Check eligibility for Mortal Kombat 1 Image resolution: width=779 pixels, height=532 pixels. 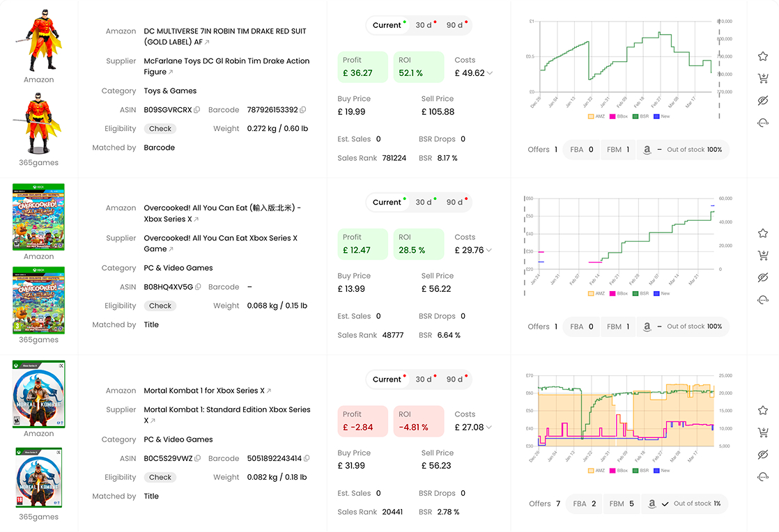[160, 478]
